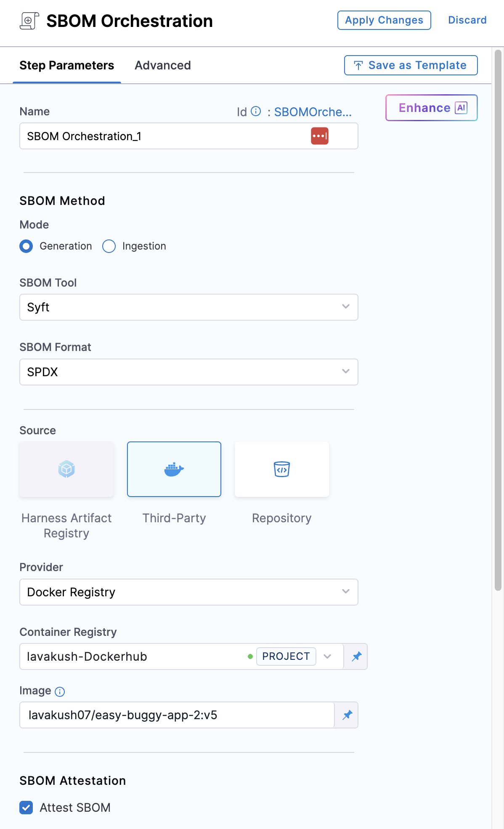Click the Discard link
The width and height of the screenshot is (504, 829).
(x=467, y=20)
